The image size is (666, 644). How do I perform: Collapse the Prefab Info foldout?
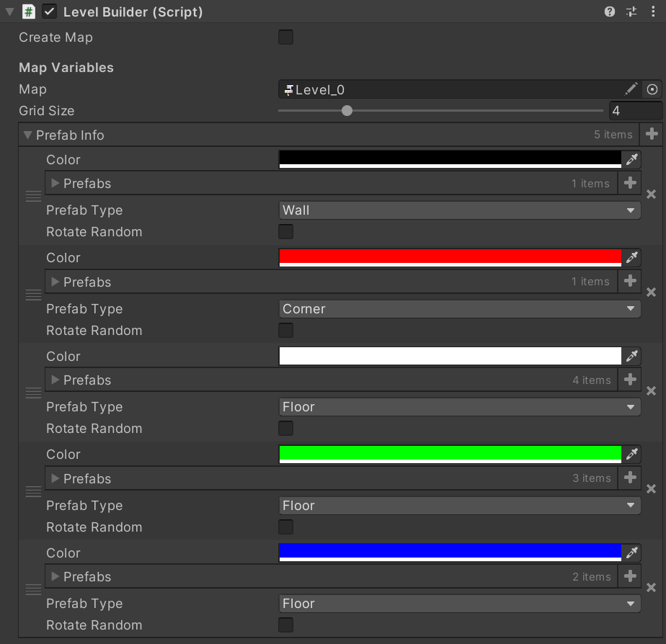[27, 135]
